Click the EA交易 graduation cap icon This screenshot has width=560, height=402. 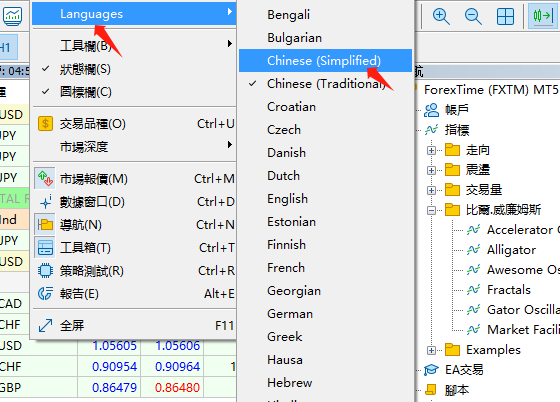pyautogui.click(x=431, y=370)
